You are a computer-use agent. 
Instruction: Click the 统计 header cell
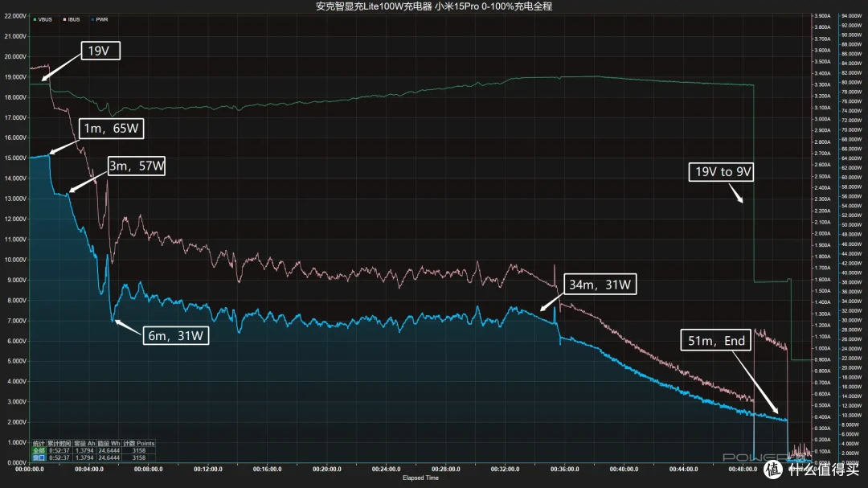(39, 444)
